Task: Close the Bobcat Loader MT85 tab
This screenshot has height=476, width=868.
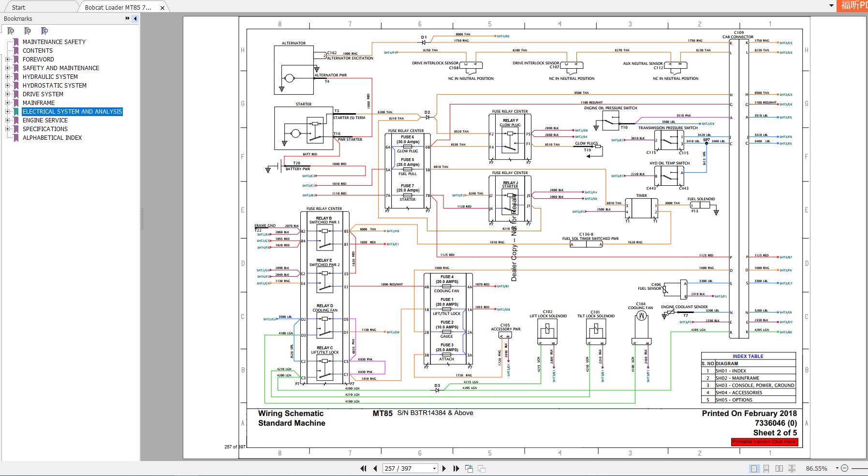Action: click(x=162, y=7)
